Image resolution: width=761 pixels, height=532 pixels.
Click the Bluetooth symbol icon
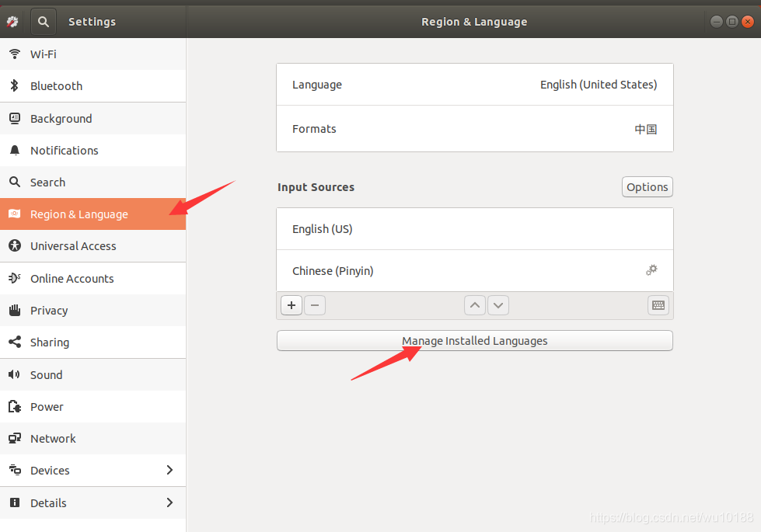pos(15,86)
